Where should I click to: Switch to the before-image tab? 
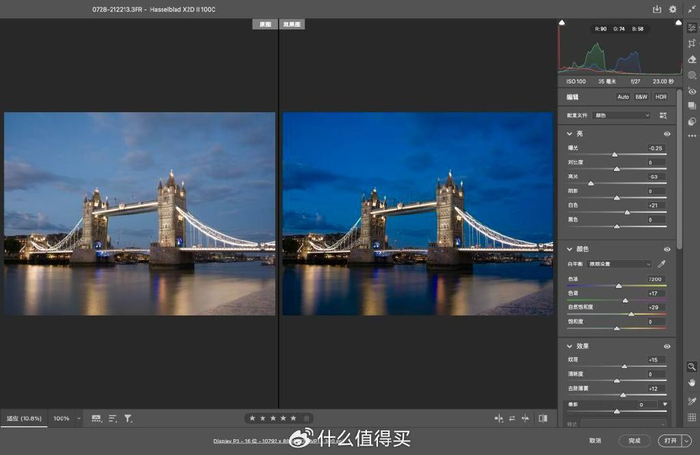click(265, 24)
